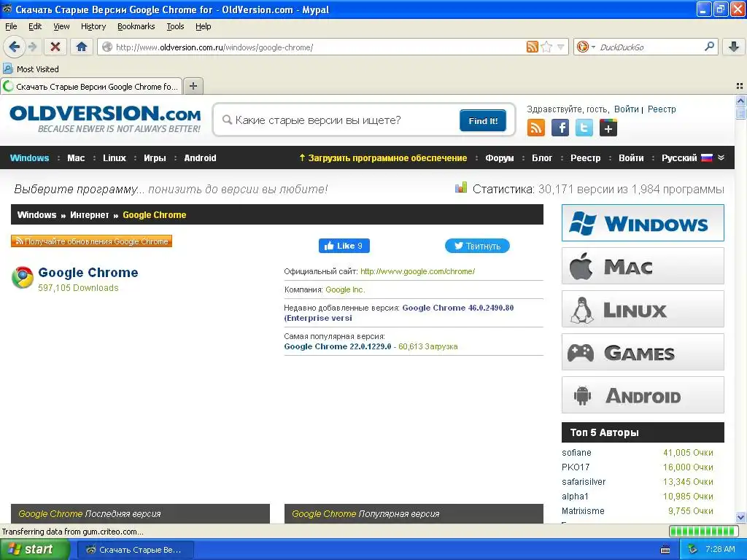
Task: Expand the Русский language dropdown
Action: tap(692, 157)
